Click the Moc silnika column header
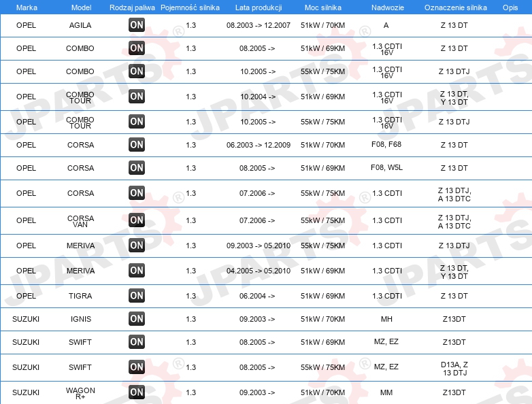The width and height of the screenshot is (532, 404). point(323,7)
